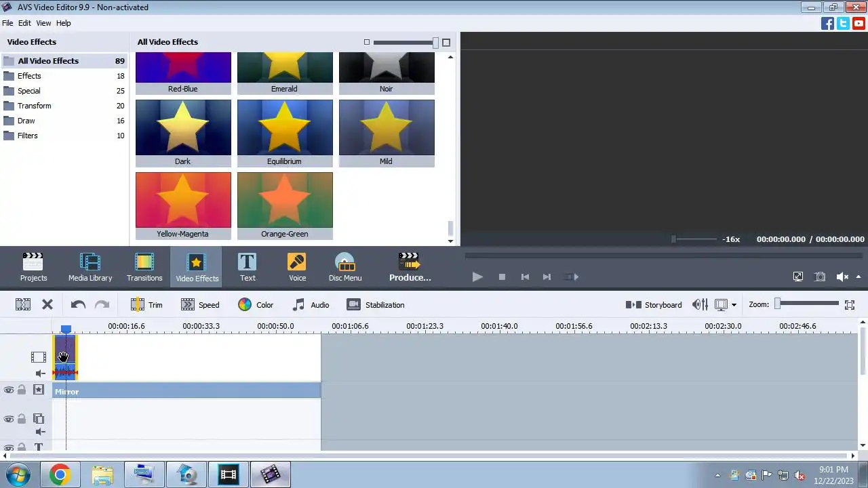Open the Text section
Viewport: 868px width, 488px height.
click(248, 267)
